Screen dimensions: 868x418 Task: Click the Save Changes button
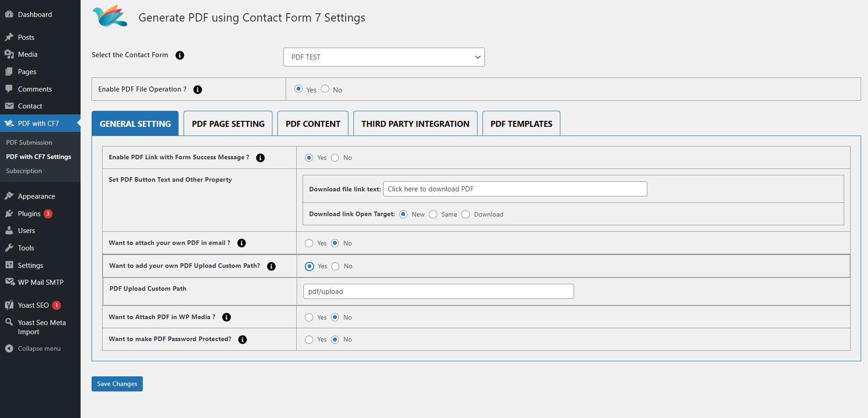click(117, 384)
